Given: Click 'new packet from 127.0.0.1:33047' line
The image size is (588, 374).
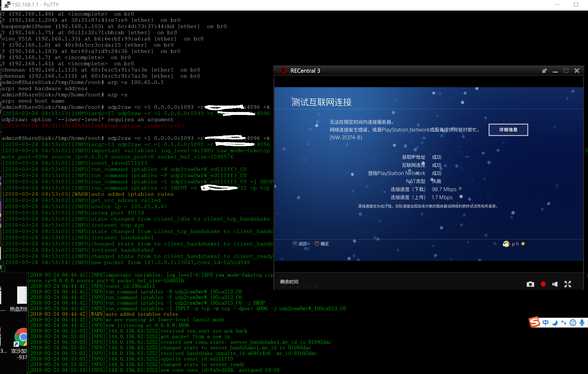Looking at the screenshot, I should click(x=126, y=262).
